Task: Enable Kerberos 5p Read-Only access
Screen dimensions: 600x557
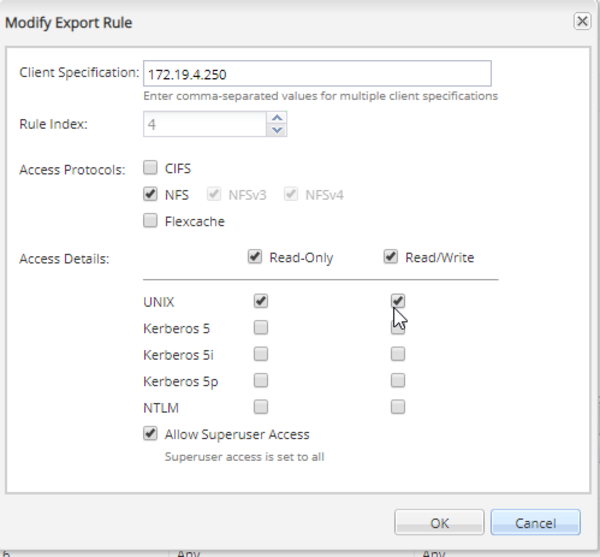Action: [261, 380]
